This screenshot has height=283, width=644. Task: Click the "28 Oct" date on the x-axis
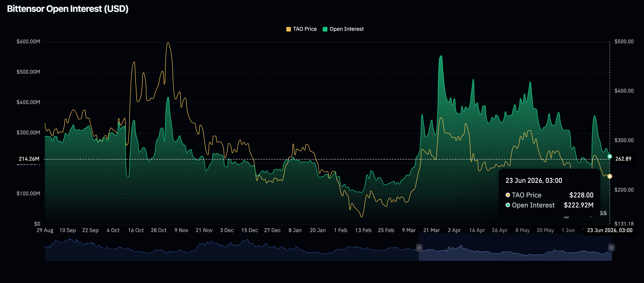pyautogui.click(x=159, y=230)
